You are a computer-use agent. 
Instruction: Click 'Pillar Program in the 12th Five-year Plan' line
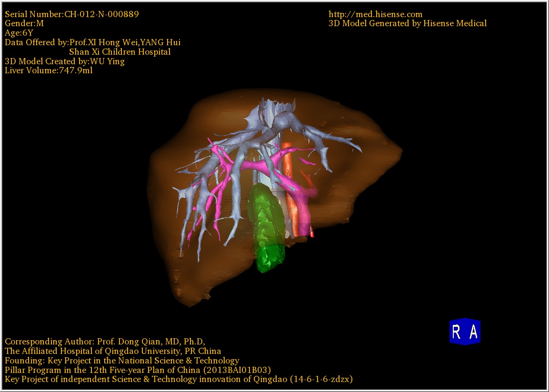(138, 370)
